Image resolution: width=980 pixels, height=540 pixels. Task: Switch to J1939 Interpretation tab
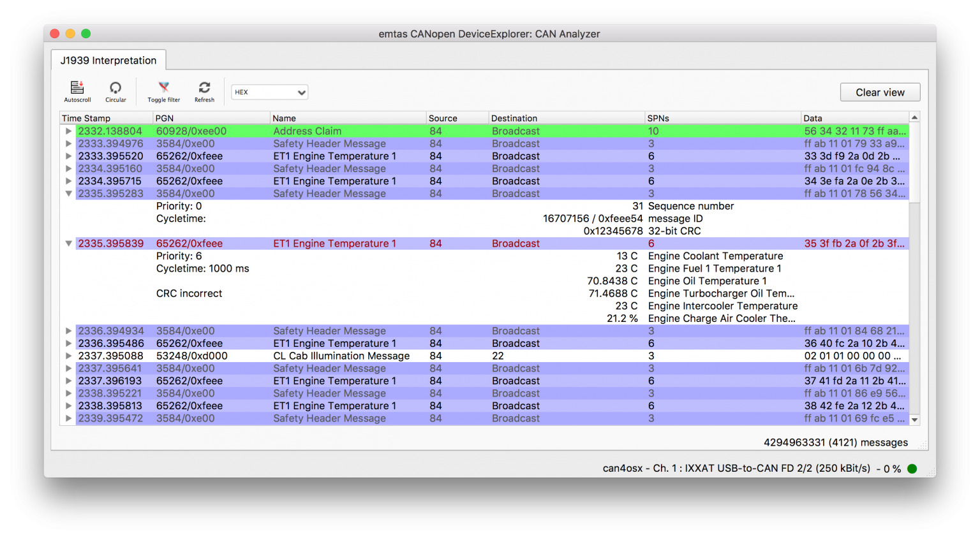tap(108, 61)
